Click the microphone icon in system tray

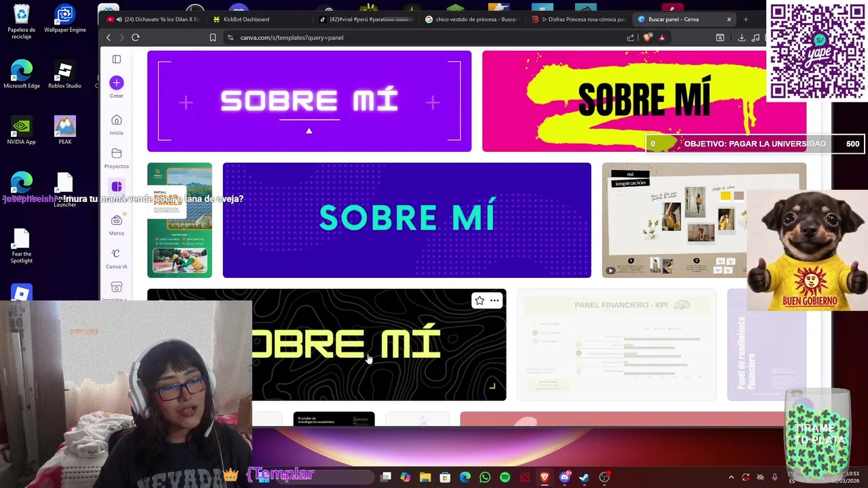click(x=774, y=478)
